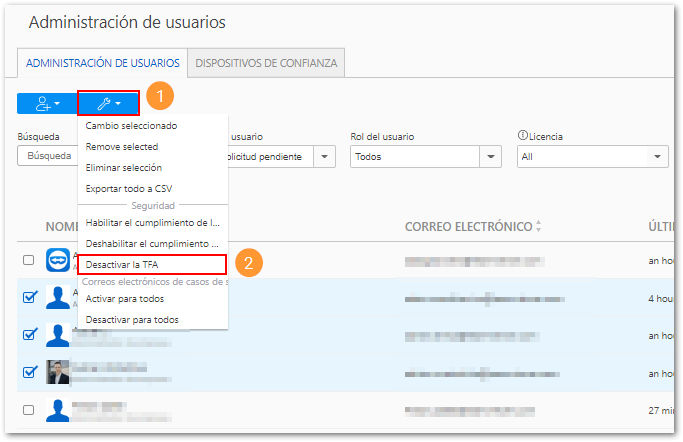
Task: Check the first row user checkbox
Action: (28, 260)
